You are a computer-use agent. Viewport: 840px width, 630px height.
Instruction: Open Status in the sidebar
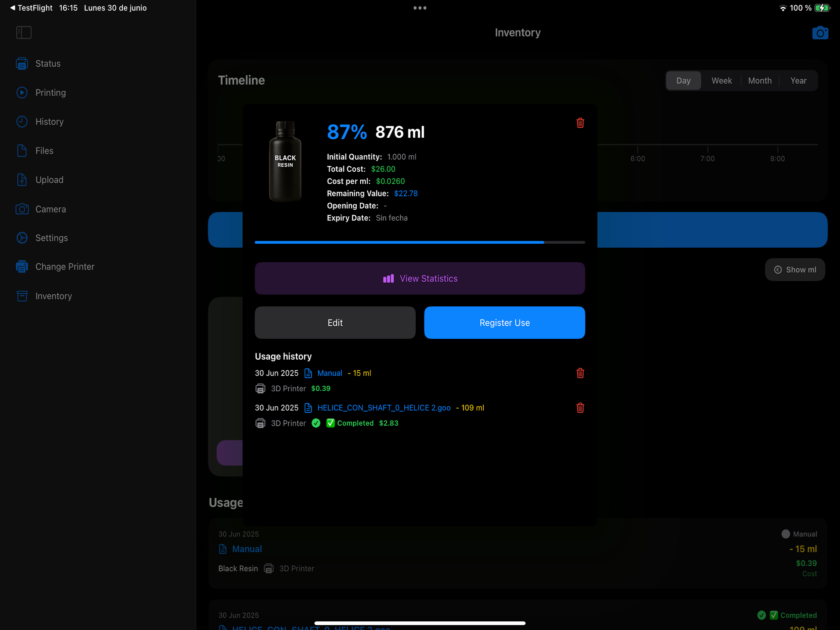tap(48, 63)
